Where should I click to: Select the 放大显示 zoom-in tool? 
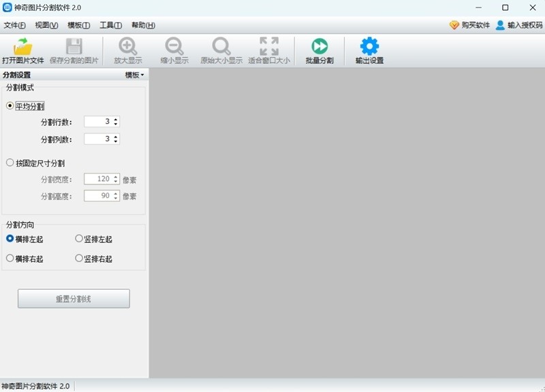tap(128, 50)
